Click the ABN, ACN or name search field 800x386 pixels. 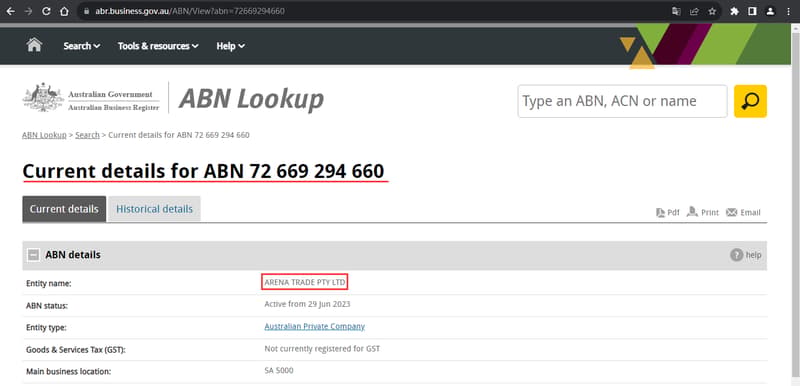click(622, 101)
